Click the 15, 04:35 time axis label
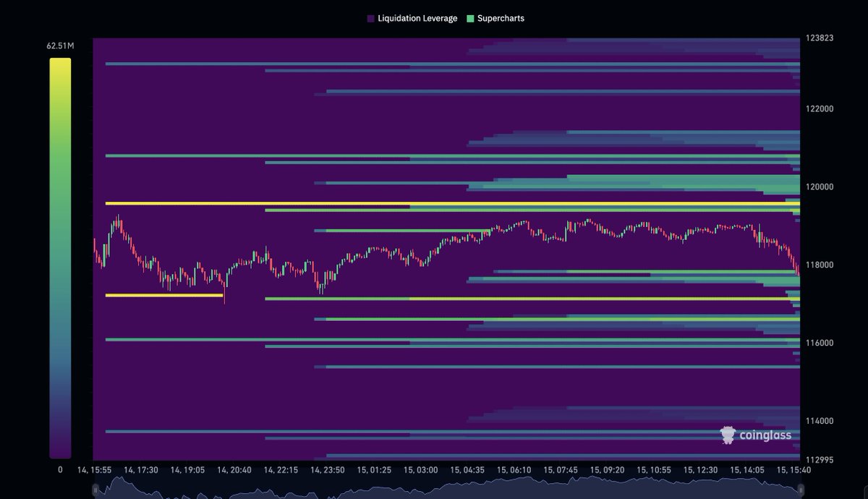The image size is (868, 499). coord(468,470)
